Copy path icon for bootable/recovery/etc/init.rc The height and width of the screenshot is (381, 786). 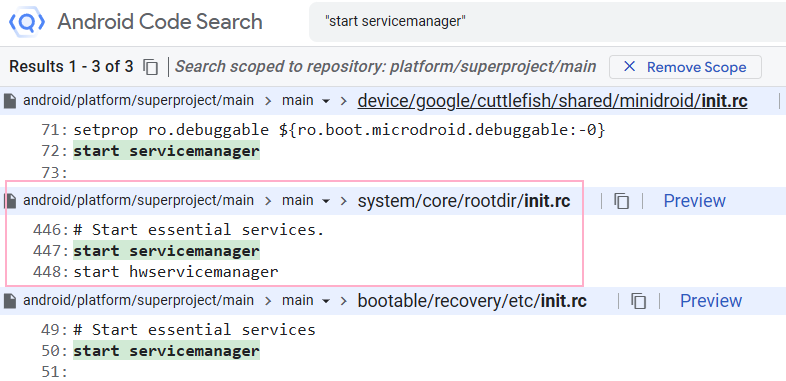pos(638,301)
